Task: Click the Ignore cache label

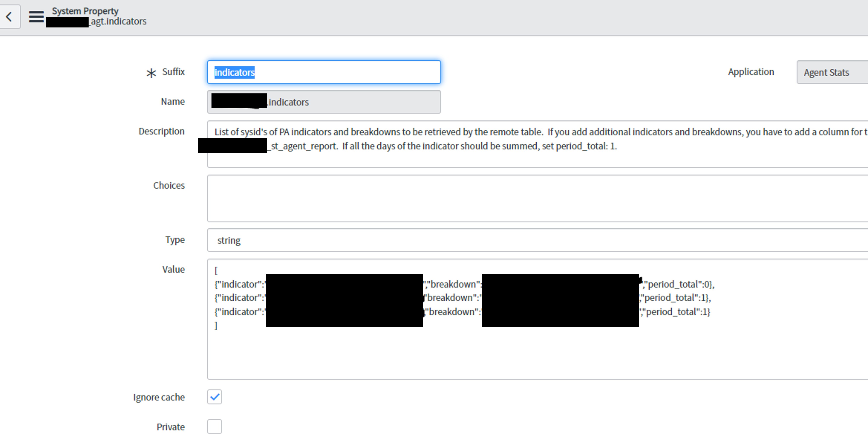Action: pos(159,397)
